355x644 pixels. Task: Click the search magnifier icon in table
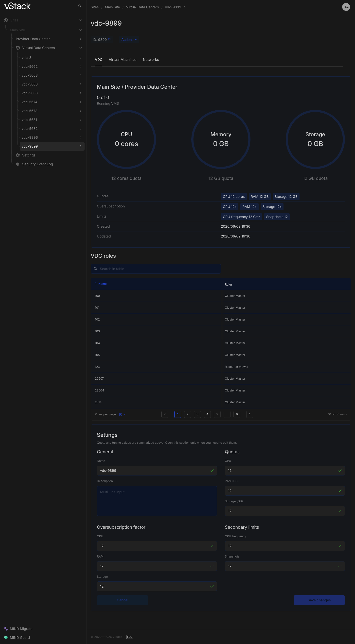coord(96,269)
